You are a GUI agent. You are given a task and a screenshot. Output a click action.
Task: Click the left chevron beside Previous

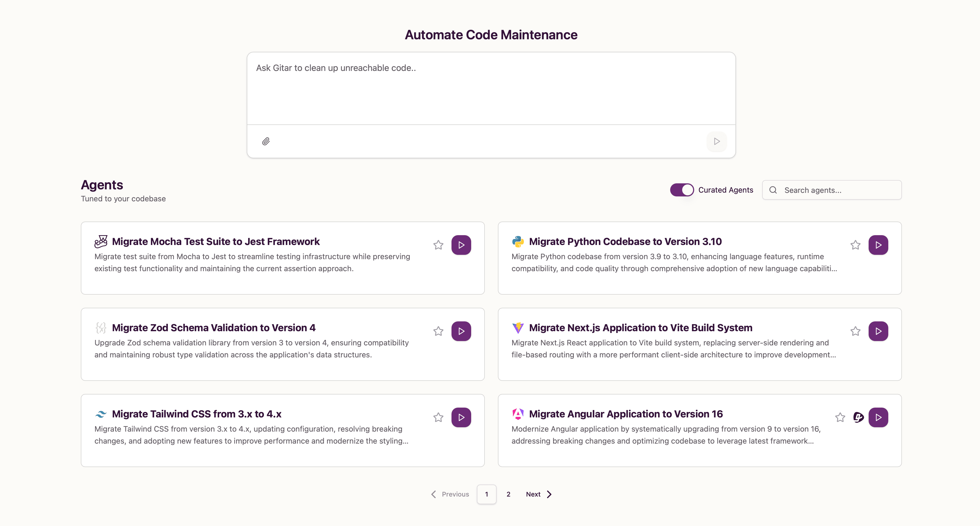click(x=433, y=494)
